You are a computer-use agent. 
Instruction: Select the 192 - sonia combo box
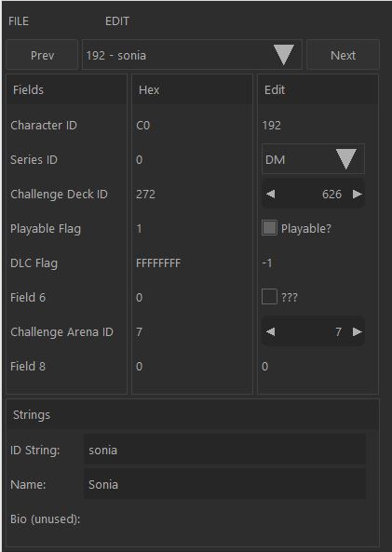[192, 55]
